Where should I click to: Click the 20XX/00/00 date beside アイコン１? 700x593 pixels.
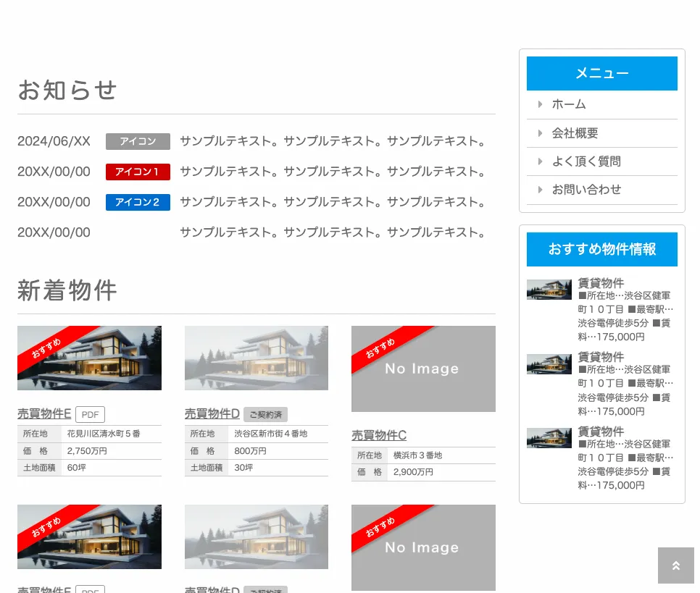coord(54,172)
